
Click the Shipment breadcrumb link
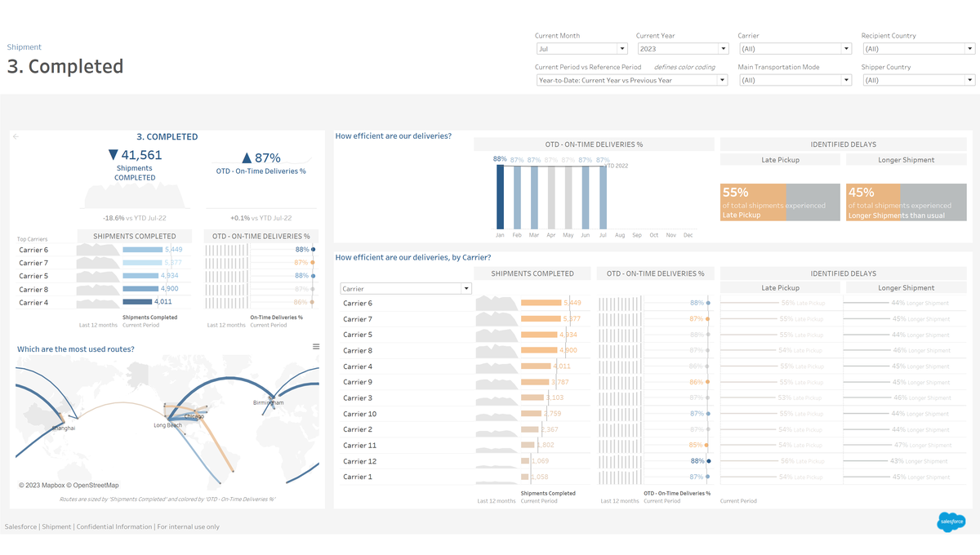[24, 47]
